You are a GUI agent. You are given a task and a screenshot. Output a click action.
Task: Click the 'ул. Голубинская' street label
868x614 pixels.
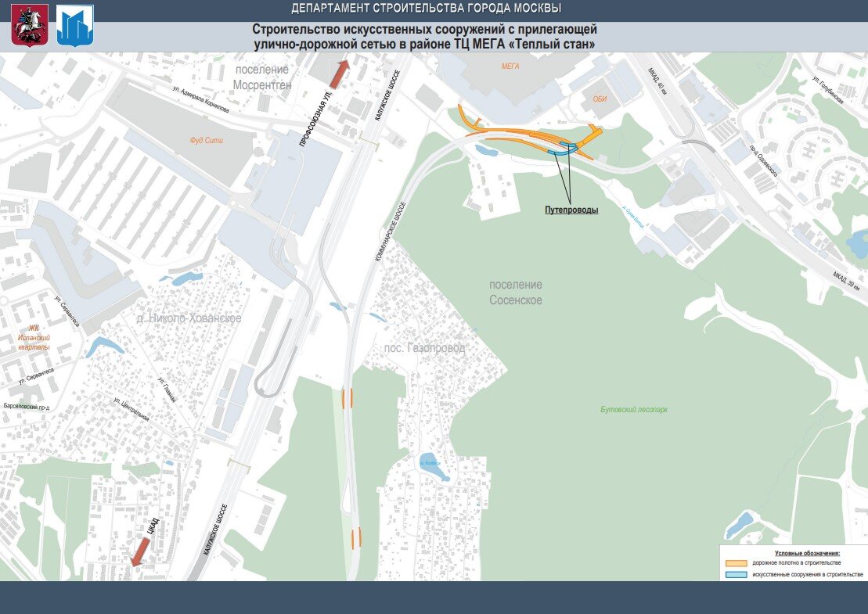[x=828, y=90]
